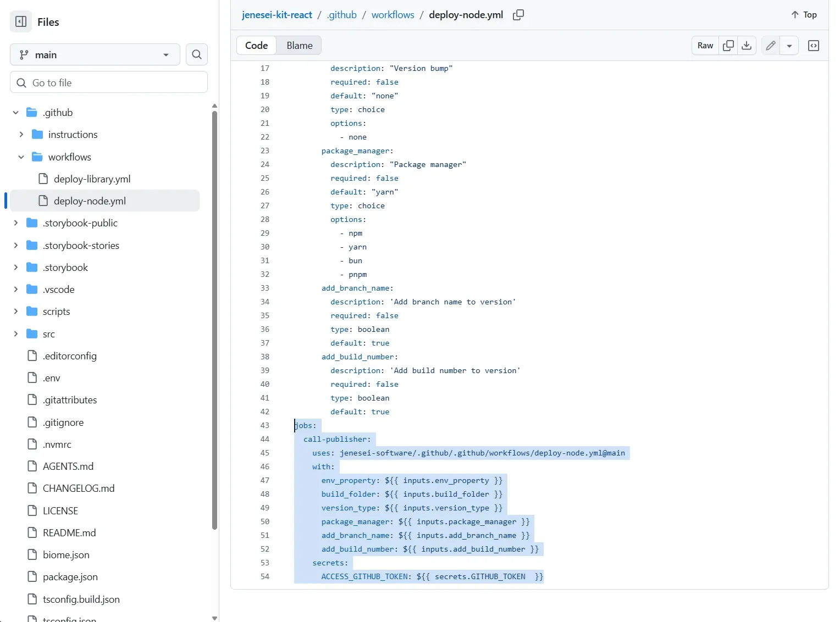Open the main branch selector
840x622 pixels.
(95, 54)
